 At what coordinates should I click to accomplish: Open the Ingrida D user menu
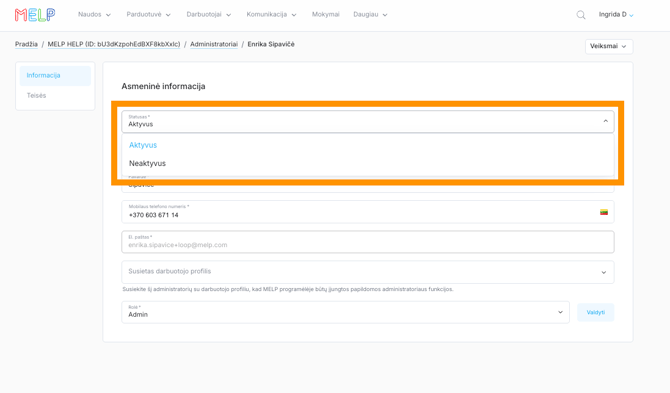616,15
